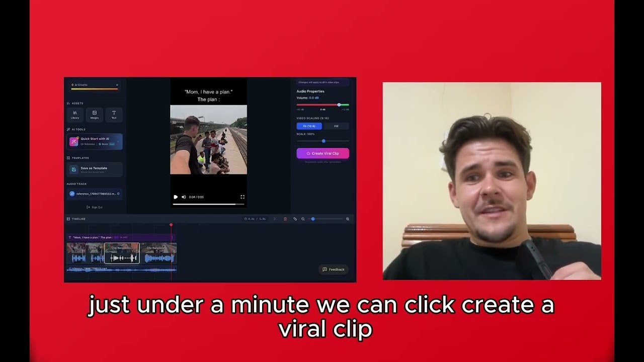
Task: Click the Feedback button
Action: coord(334,269)
